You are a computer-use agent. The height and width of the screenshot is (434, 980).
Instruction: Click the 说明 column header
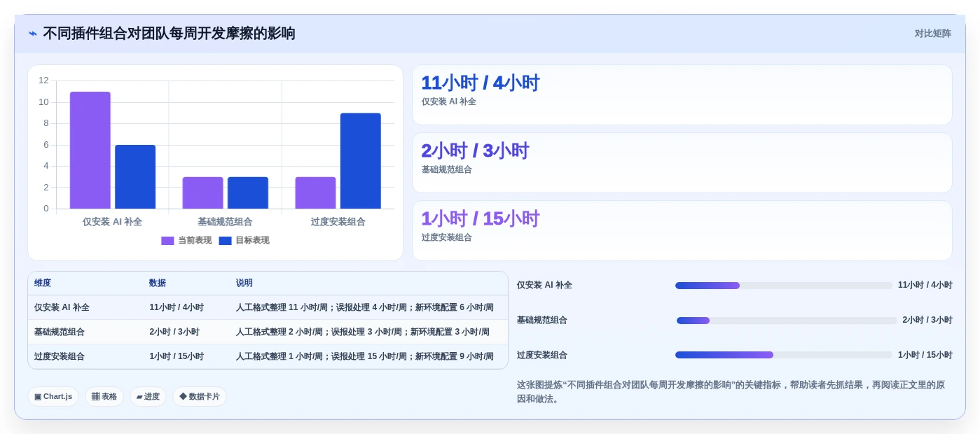244,283
